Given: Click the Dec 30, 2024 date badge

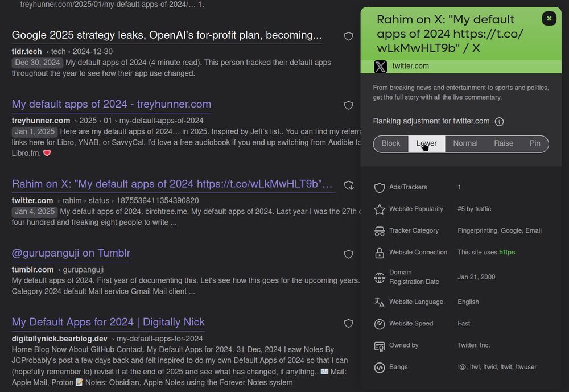Looking at the screenshot, I should tap(38, 63).
